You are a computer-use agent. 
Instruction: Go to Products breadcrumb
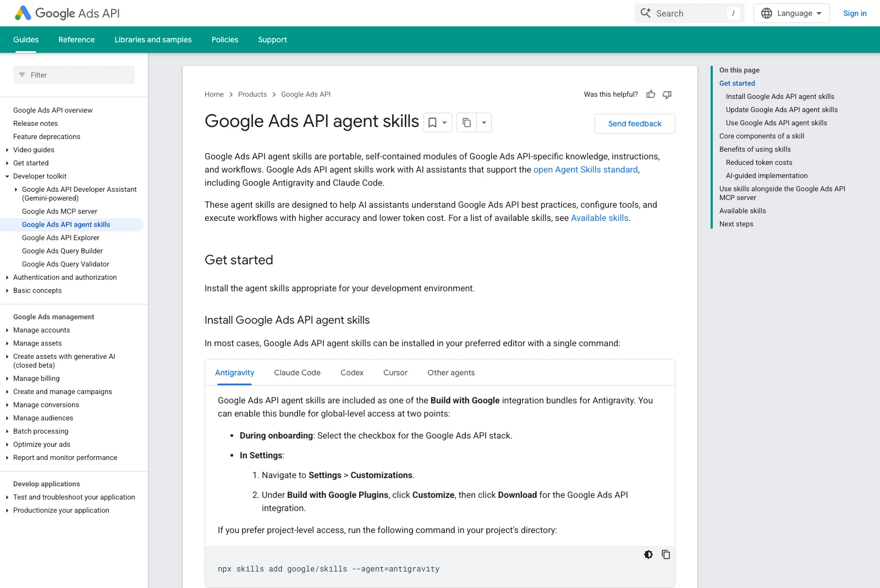tap(252, 95)
